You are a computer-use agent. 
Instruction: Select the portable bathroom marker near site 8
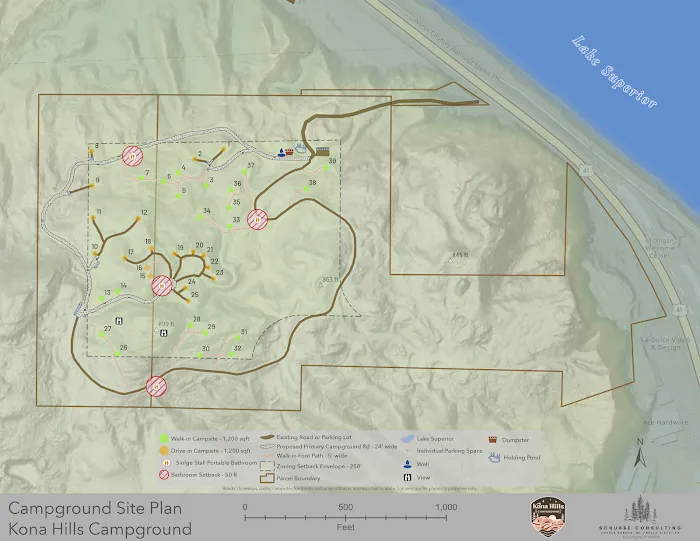point(132,155)
